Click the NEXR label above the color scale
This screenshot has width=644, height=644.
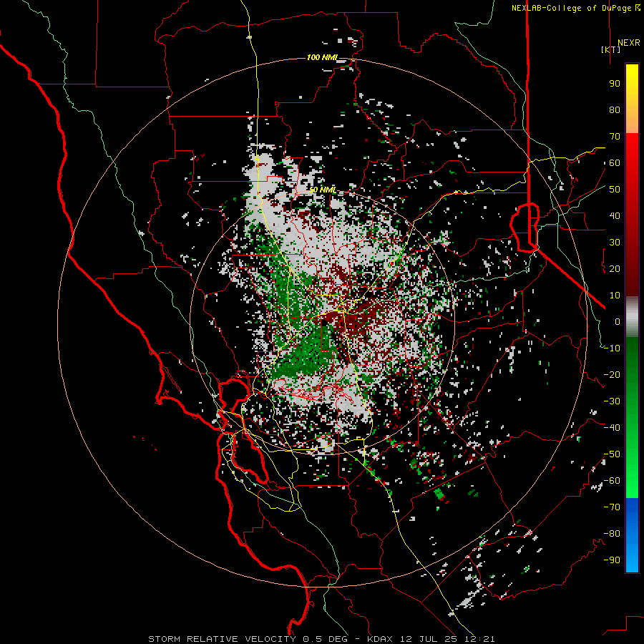coord(628,43)
